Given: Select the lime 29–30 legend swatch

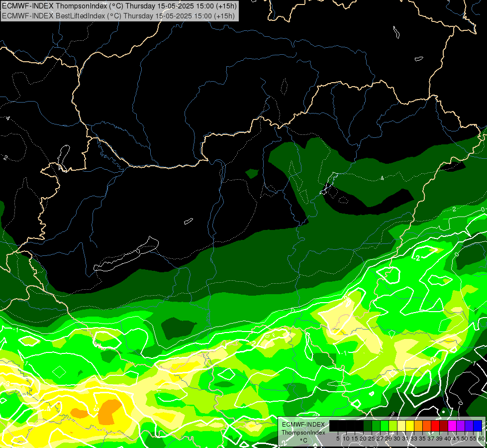Looking at the screenshot, I should [x=393, y=426].
